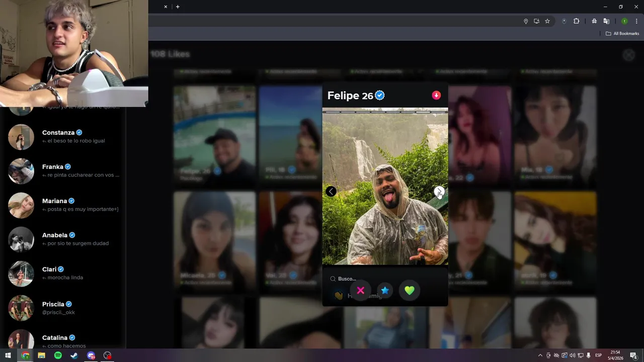
Task: Go to previous photo of Felipe
Action: coord(331,192)
